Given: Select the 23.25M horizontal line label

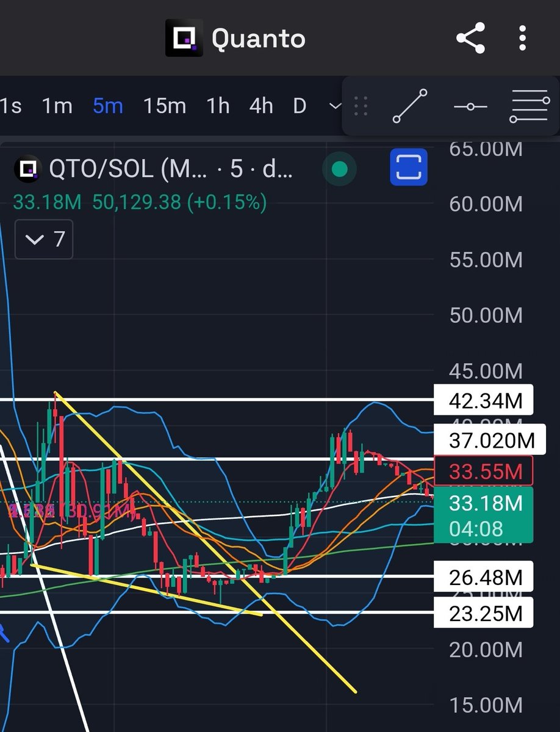Looking at the screenshot, I should click(483, 613).
